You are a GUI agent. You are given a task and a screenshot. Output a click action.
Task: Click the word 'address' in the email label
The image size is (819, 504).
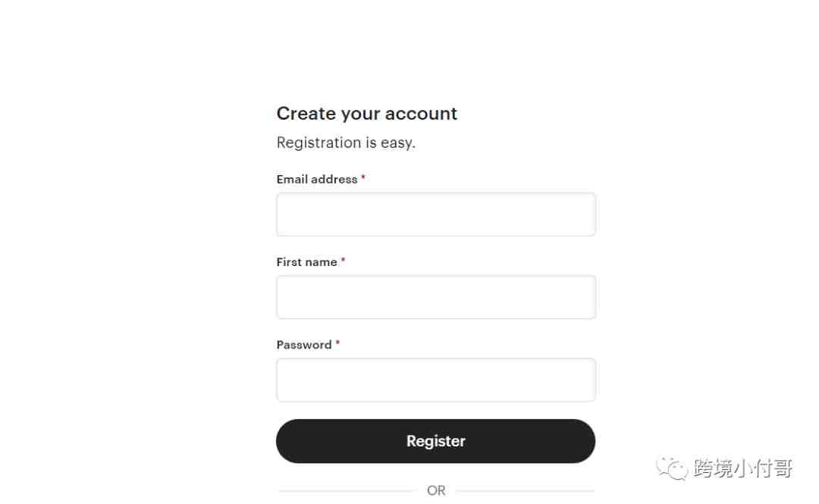(x=334, y=179)
